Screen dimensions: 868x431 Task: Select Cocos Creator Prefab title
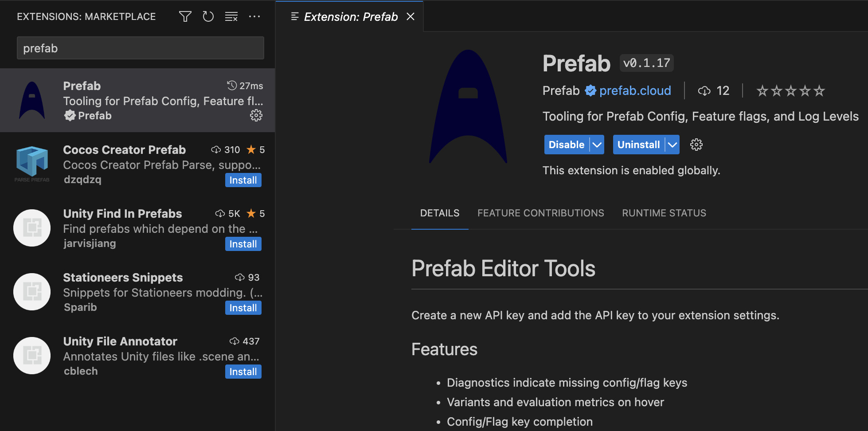click(124, 150)
